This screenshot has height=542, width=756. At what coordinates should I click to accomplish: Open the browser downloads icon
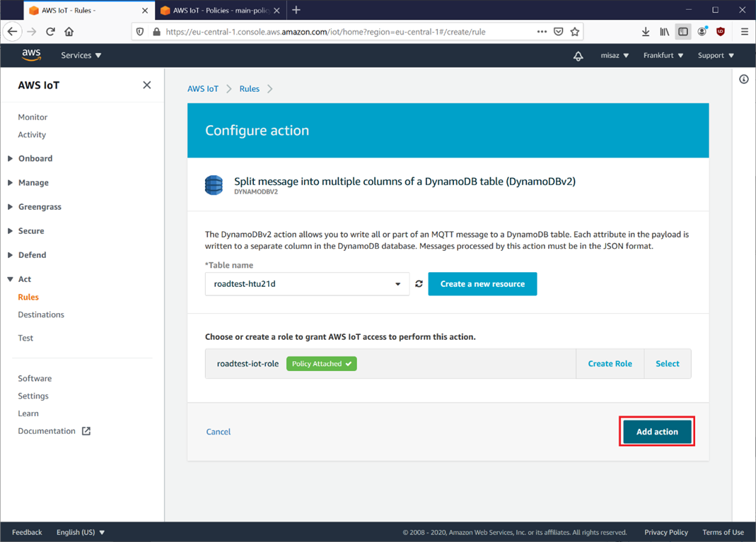[x=645, y=32]
